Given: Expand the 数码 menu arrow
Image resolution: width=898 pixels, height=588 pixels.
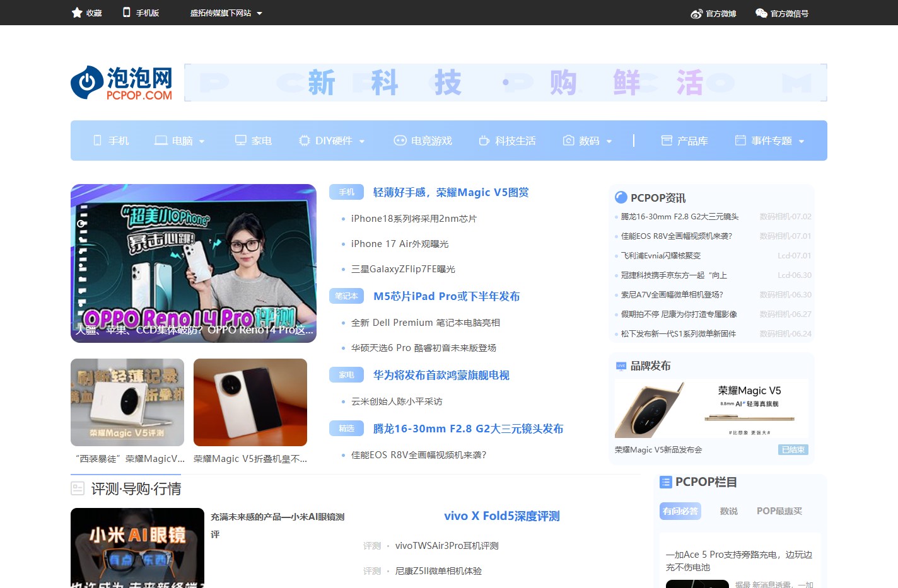Looking at the screenshot, I should point(609,141).
